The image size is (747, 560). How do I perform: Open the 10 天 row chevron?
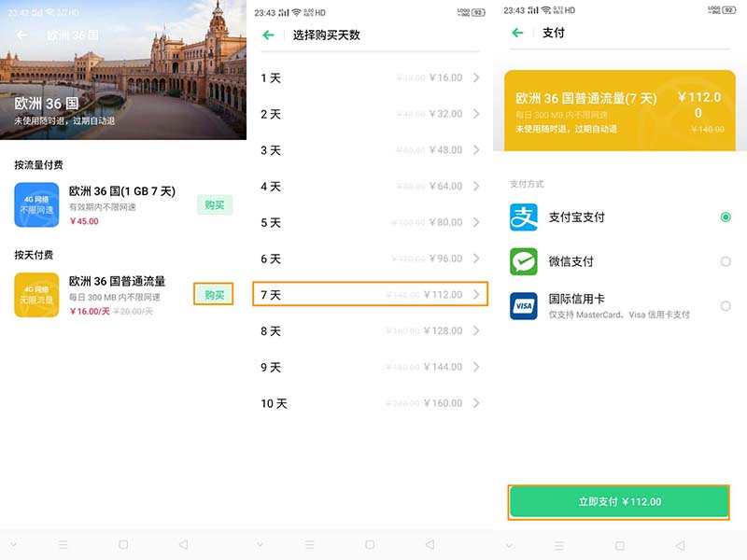tap(476, 403)
